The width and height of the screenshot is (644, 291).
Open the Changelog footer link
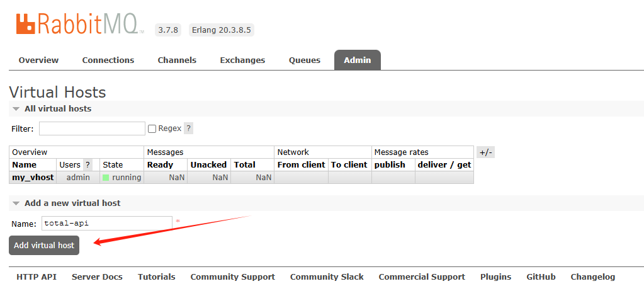point(593,277)
